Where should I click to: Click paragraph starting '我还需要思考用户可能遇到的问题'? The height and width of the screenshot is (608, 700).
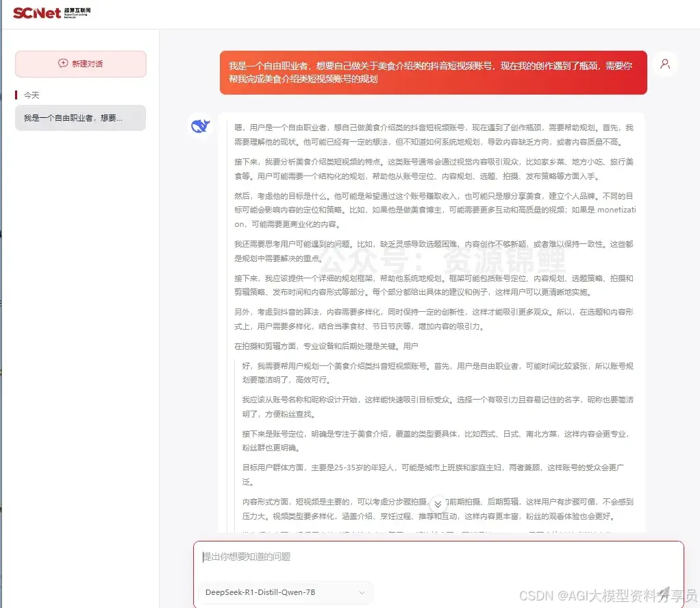434,251
